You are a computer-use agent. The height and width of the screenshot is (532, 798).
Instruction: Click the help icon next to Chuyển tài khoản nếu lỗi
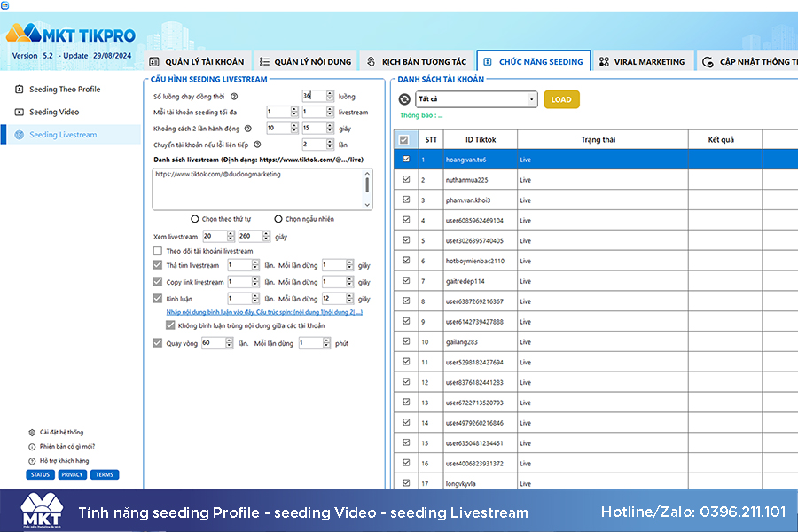257,145
